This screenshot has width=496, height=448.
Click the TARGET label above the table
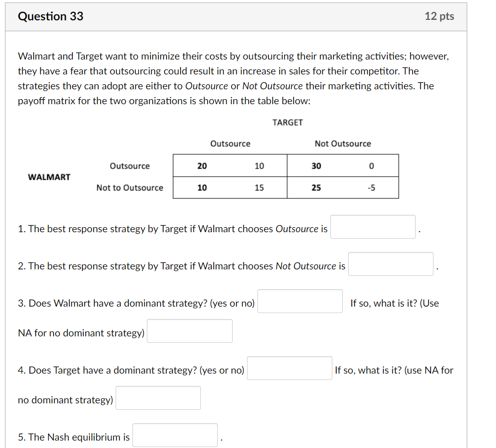pos(288,123)
